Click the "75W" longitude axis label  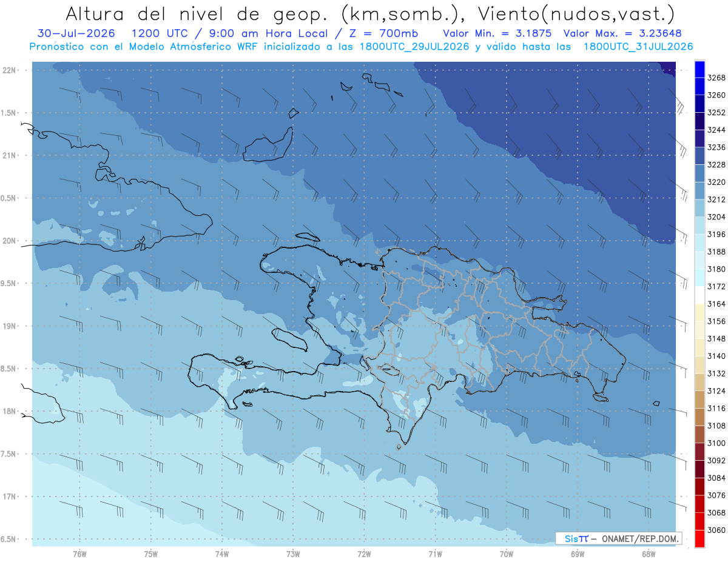click(151, 554)
